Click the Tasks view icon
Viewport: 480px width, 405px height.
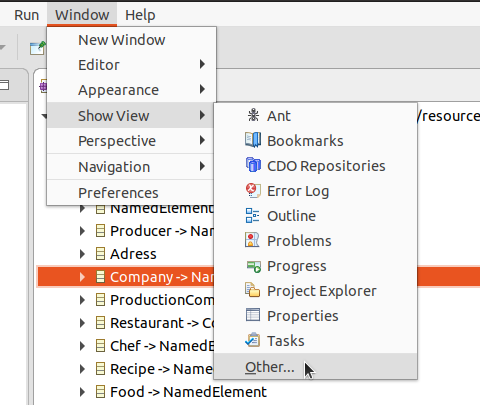(x=253, y=340)
